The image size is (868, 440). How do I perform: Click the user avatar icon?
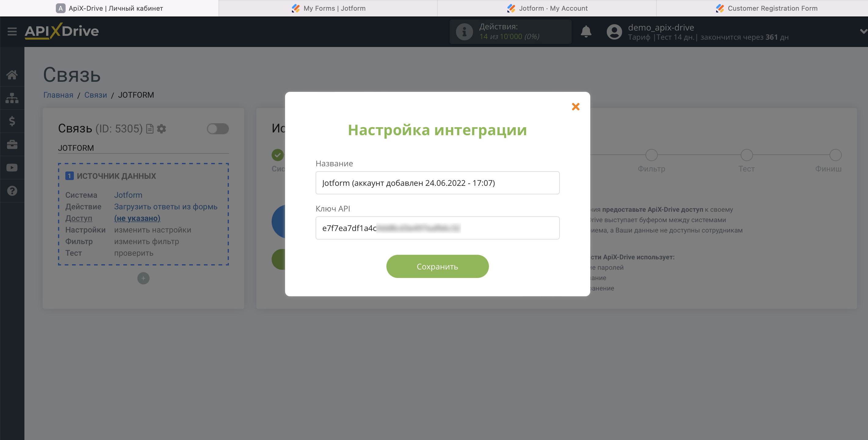coord(614,32)
